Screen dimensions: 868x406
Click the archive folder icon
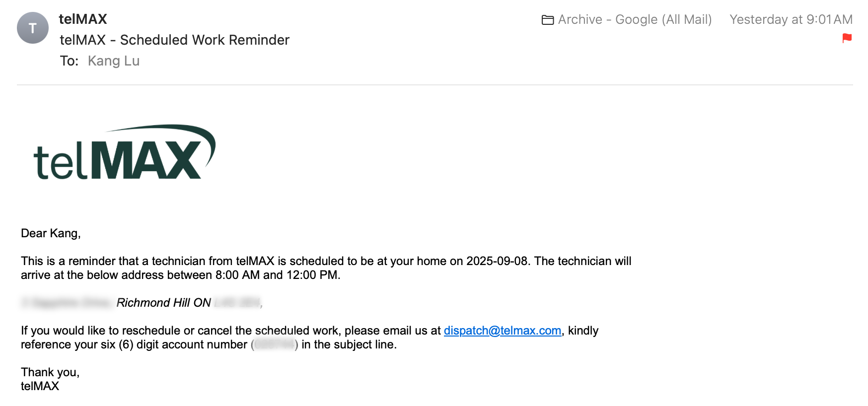548,20
